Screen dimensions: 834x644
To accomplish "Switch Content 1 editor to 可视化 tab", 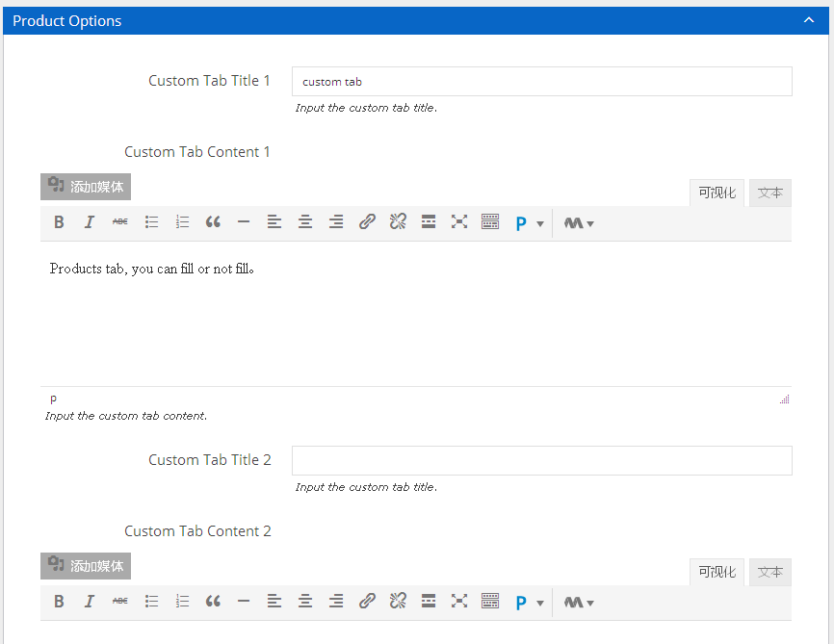I will (717, 193).
